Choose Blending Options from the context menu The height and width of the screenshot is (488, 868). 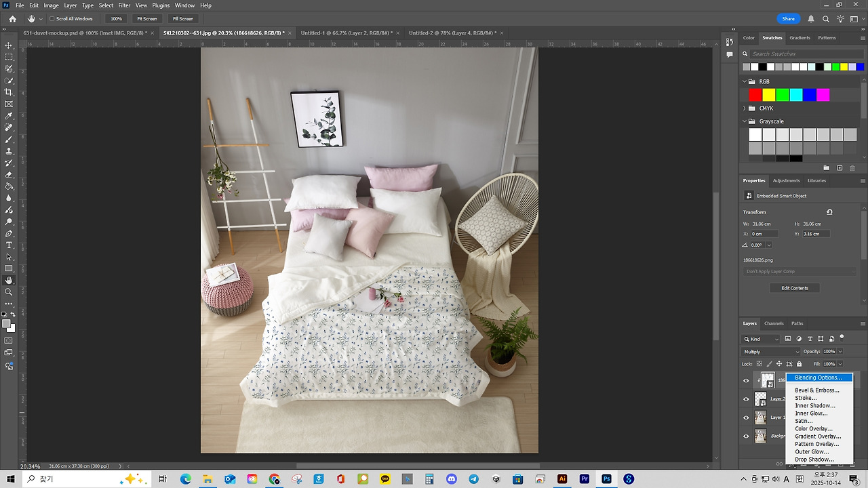pyautogui.click(x=818, y=378)
